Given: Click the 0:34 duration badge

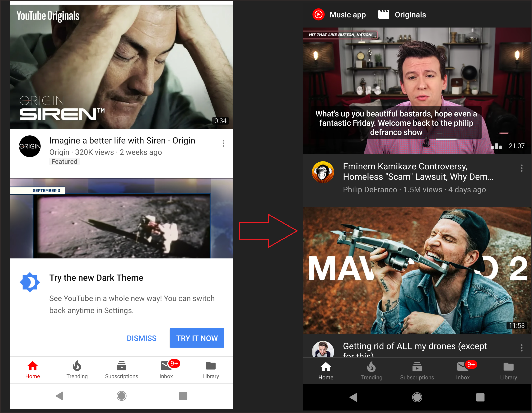Looking at the screenshot, I should pos(220,121).
